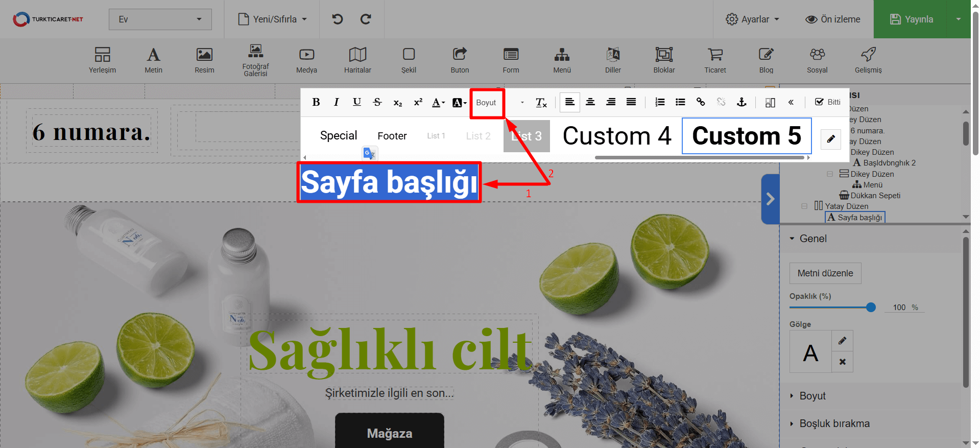Open the text background color dropdown
The image size is (980, 448).
point(459,102)
